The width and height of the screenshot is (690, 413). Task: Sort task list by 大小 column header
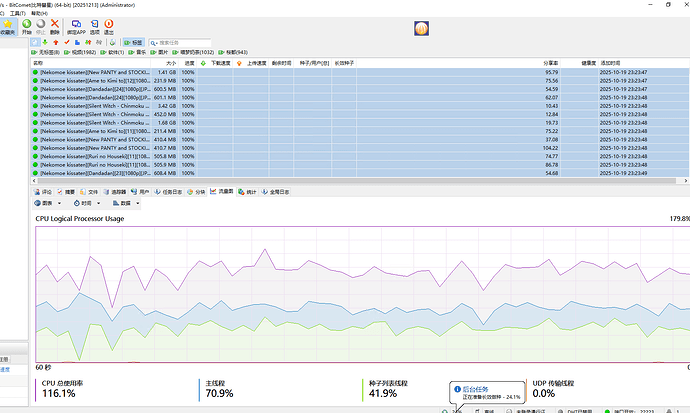(171, 62)
